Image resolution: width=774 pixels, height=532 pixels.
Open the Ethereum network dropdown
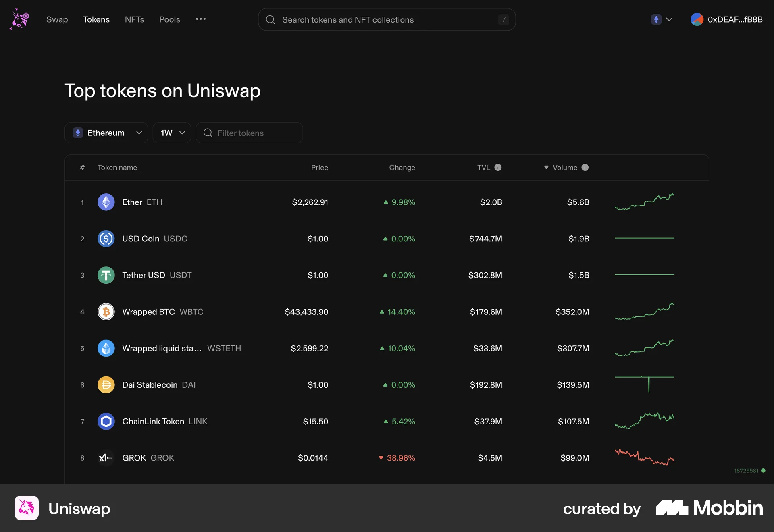point(106,133)
